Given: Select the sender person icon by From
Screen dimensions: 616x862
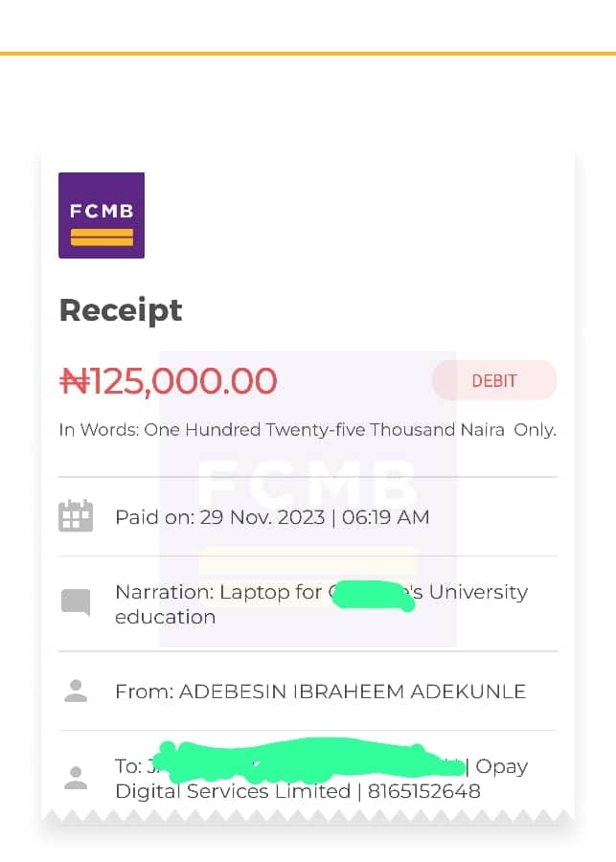Looking at the screenshot, I should click(76, 691).
